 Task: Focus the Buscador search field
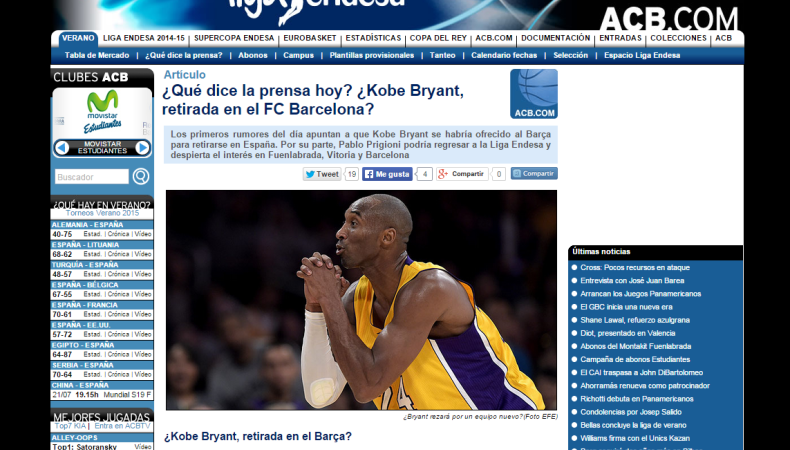(x=92, y=177)
